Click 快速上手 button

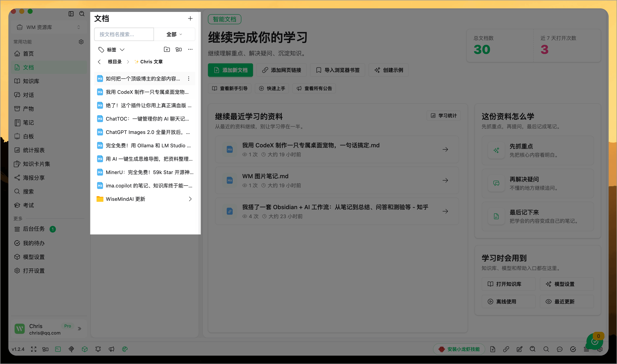point(272,88)
